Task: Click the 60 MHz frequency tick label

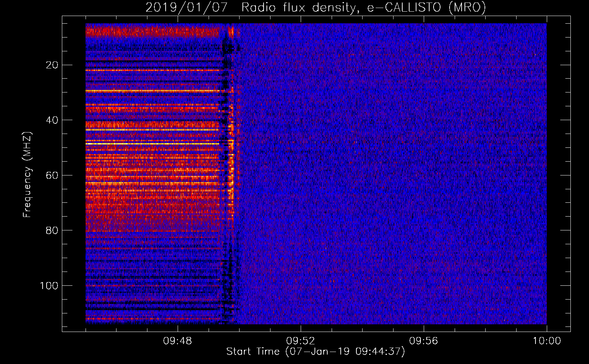Action: (52, 175)
